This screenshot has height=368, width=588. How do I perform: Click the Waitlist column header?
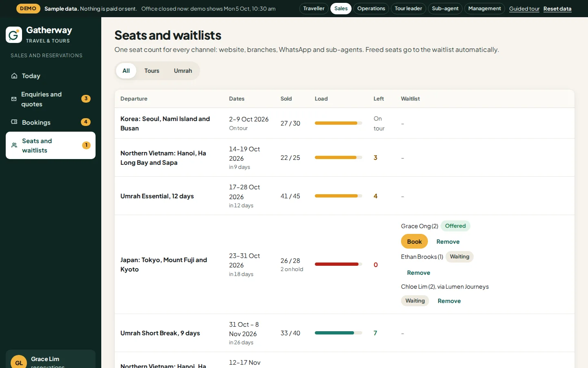pos(410,99)
